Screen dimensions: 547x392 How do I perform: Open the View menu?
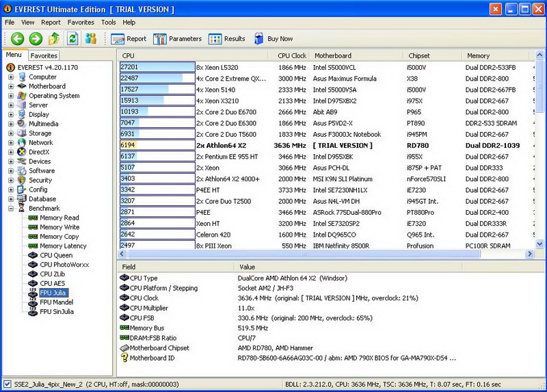click(x=28, y=23)
